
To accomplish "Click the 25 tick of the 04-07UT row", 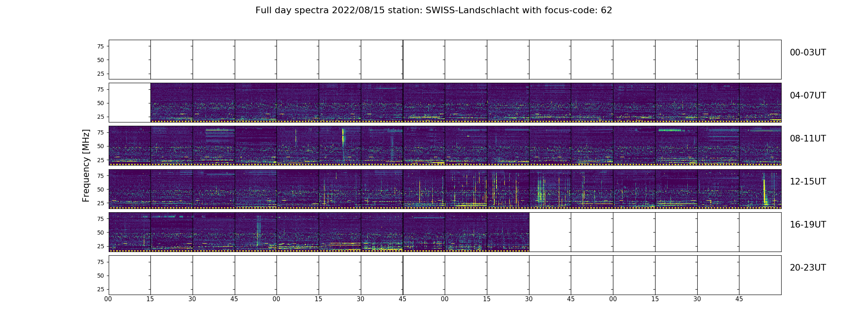I will point(100,117).
